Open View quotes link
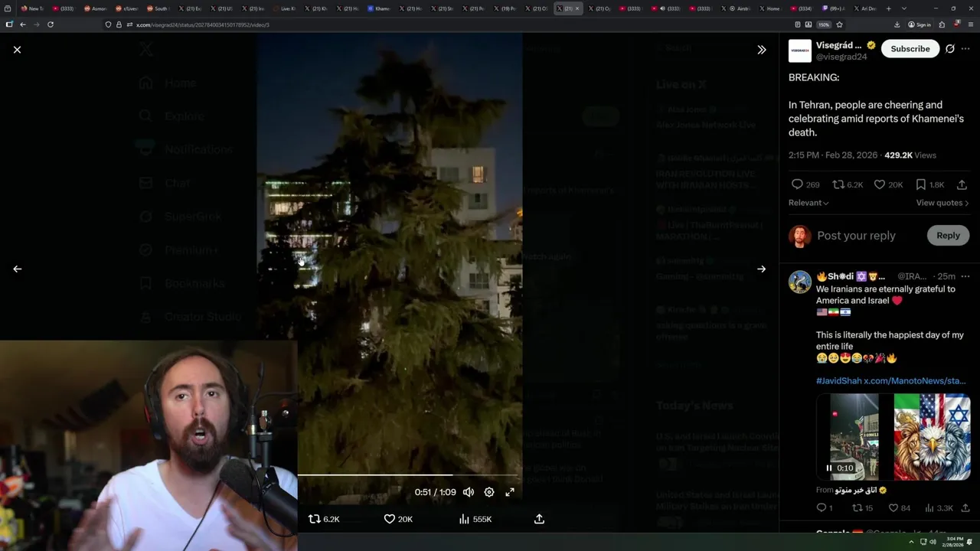The width and height of the screenshot is (980, 551). click(942, 203)
